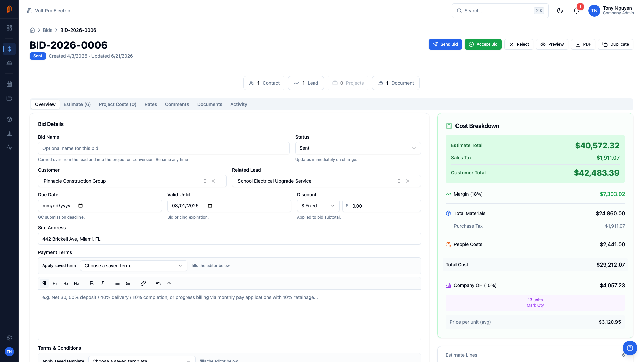Screen dimensions: 644x362
Task: Toggle dark mode moon icon
Action: pyautogui.click(x=560, y=11)
